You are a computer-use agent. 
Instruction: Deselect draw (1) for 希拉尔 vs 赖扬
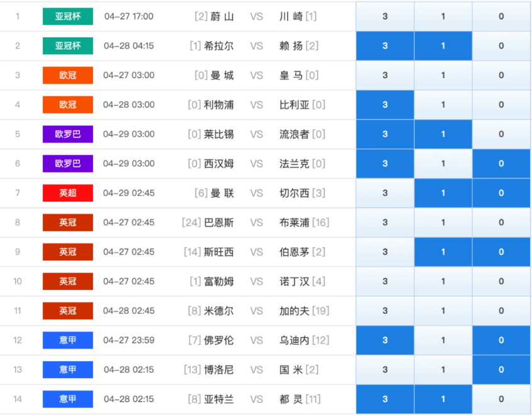point(443,46)
